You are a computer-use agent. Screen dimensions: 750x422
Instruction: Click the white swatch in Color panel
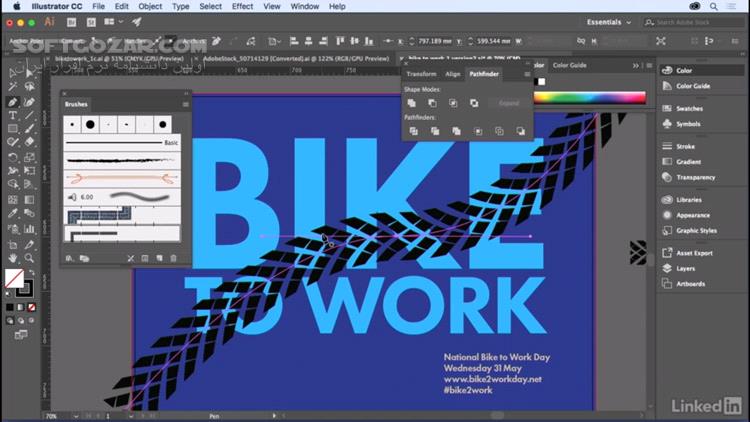[541, 82]
